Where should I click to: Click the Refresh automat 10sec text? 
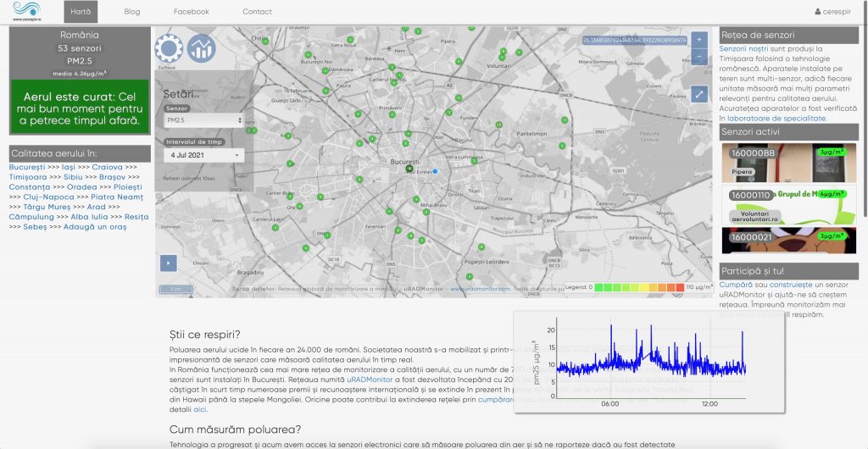pyautogui.click(x=189, y=179)
